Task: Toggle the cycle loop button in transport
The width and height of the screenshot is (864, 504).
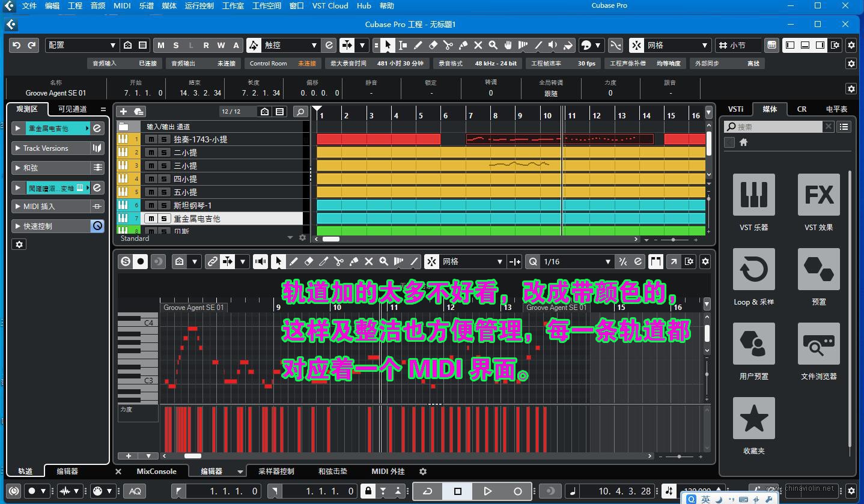Action: click(428, 491)
